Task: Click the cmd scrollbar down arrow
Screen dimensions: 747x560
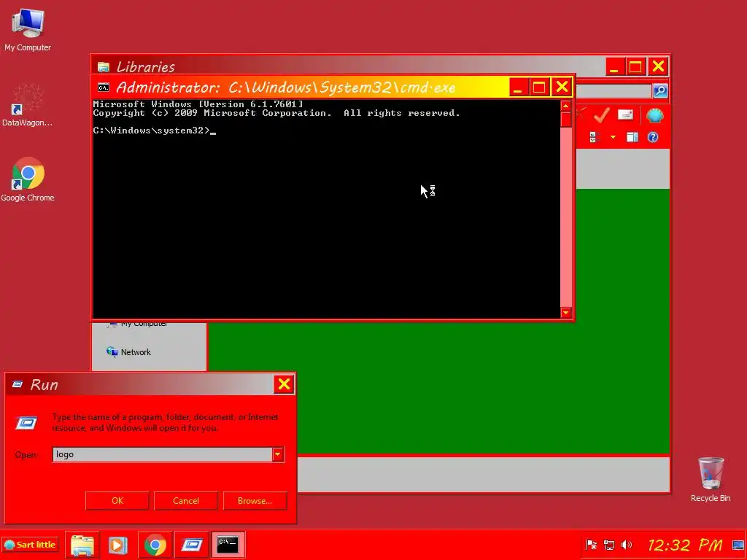Action: 566,312
